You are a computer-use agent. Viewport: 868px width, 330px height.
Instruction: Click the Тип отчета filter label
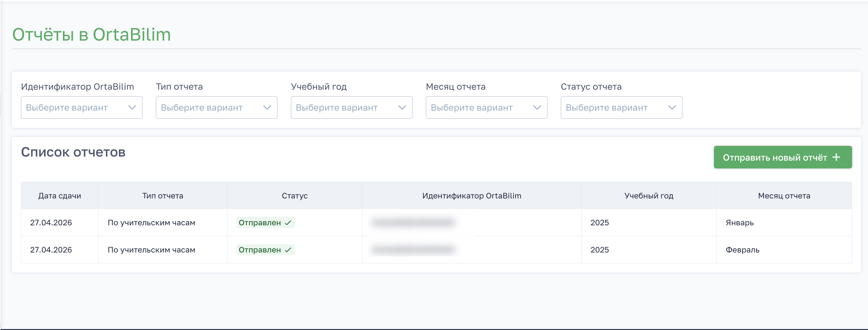point(179,87)
